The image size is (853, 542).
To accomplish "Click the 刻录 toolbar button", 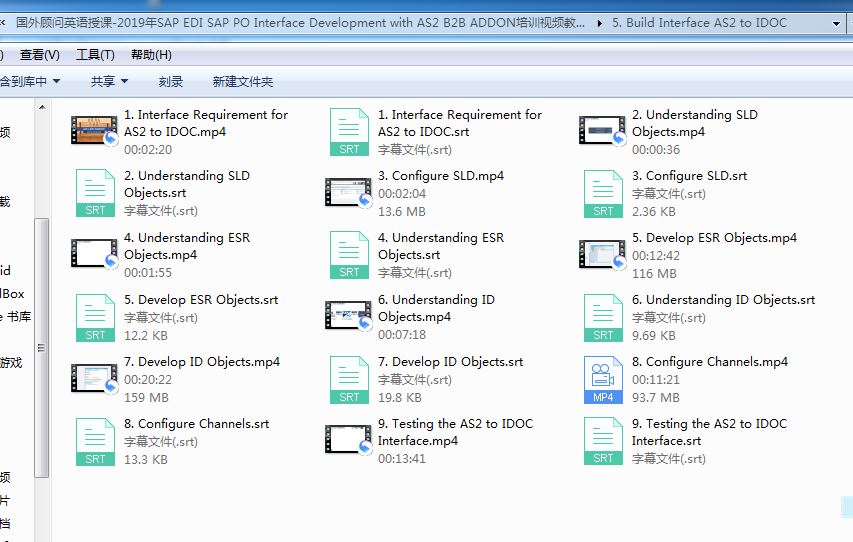I will click(x=171, y=82).
